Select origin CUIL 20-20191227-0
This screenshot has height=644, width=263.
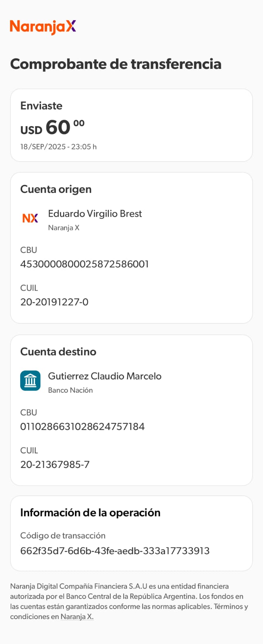tap(54, 302)
